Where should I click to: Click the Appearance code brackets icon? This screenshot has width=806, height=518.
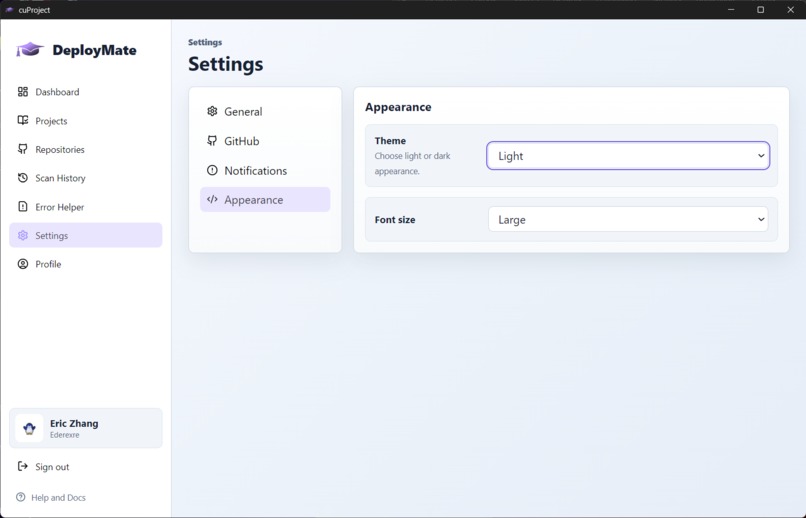pos(212,199)
